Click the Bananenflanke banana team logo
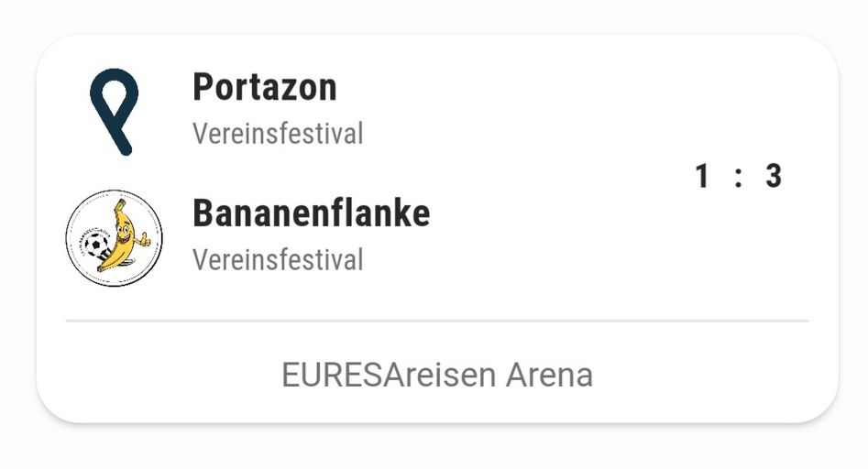 [x=115, y=238]
